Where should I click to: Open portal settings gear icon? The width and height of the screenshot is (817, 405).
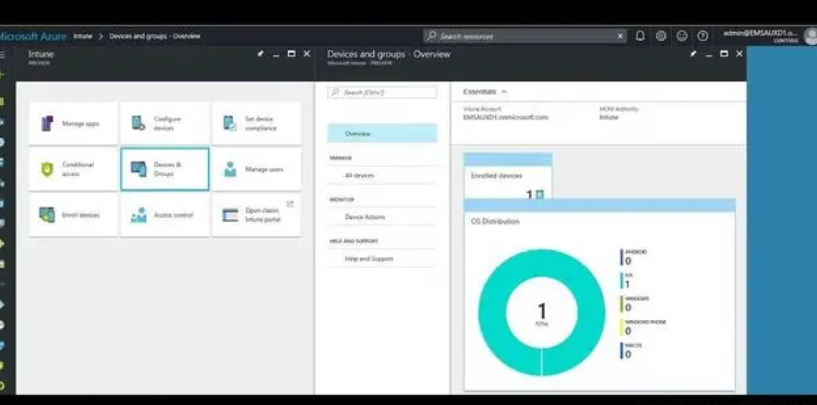(661, 36)
